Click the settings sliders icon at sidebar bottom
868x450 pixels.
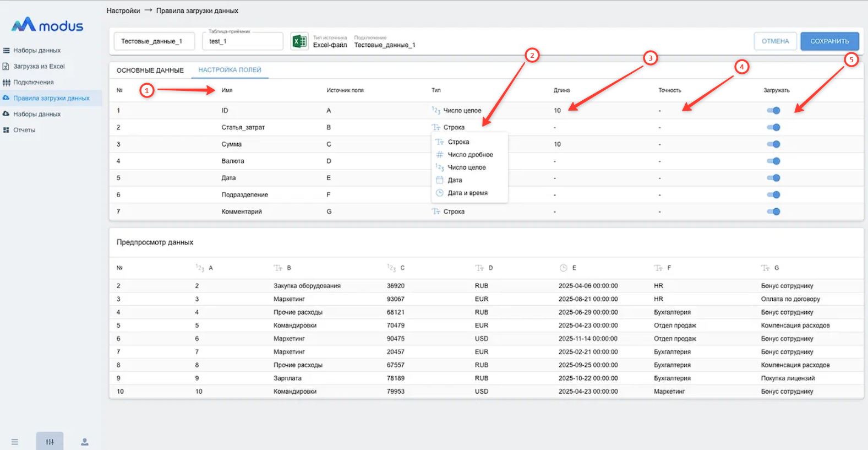pos(50,442)
